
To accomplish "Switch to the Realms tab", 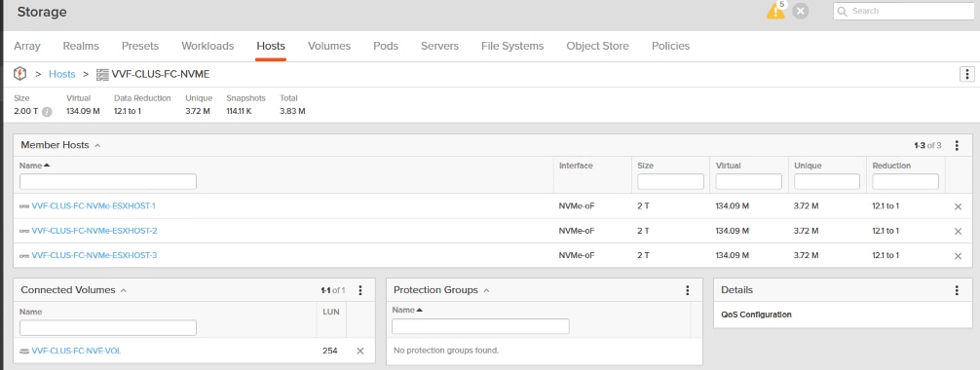I will click(81, 46).
